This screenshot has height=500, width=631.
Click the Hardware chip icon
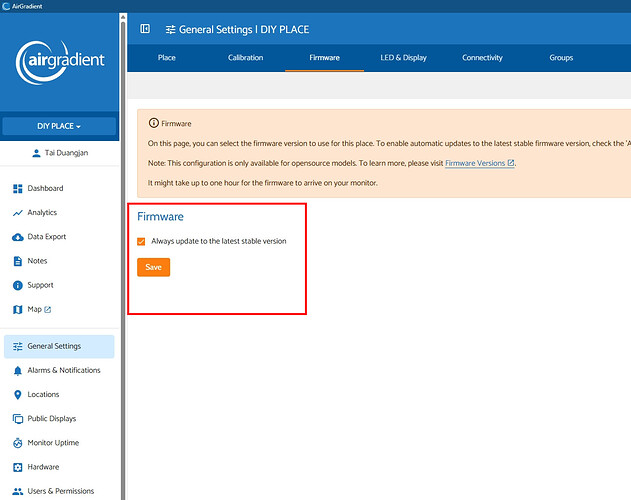[18, 467]
